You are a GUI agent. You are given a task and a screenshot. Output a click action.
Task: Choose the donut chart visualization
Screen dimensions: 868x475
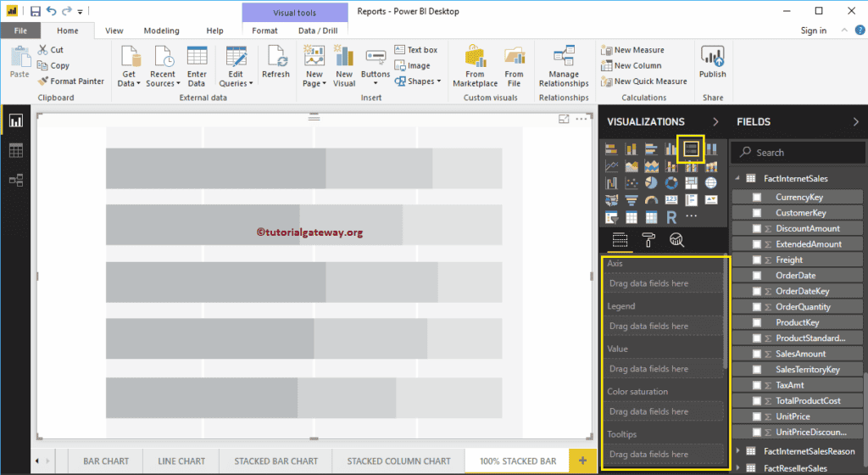pyautogui.click(x=671, y=183)
